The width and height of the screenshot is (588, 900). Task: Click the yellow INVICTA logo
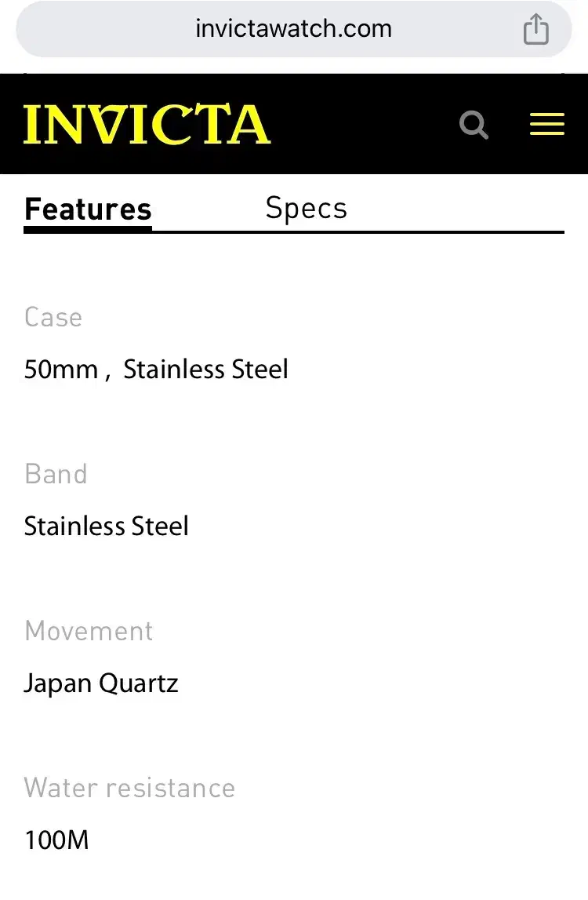(147, 125)
